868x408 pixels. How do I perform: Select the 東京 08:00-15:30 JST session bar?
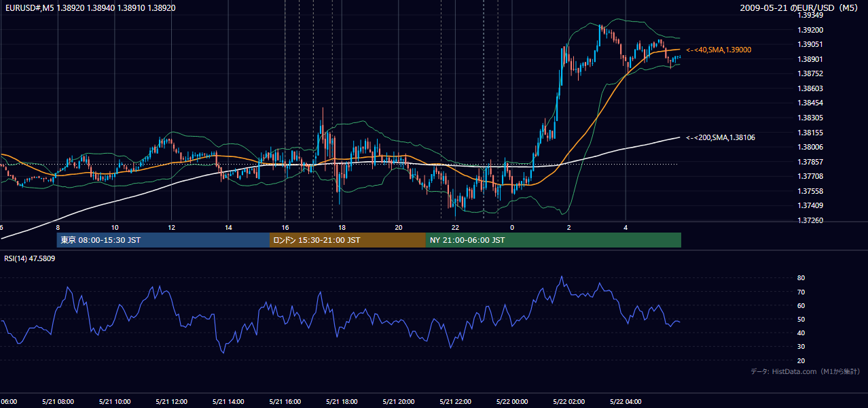coord(163,240)
